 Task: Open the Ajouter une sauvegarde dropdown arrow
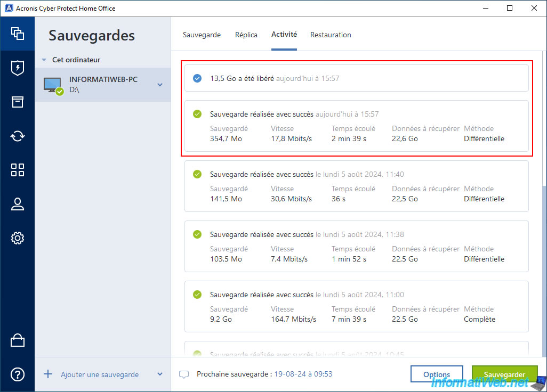click(x=160, y=374)
